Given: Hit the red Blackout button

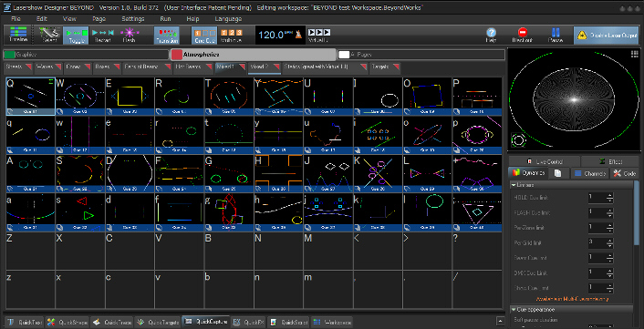Looking at the screenshot, I should [x=523, y=35].
